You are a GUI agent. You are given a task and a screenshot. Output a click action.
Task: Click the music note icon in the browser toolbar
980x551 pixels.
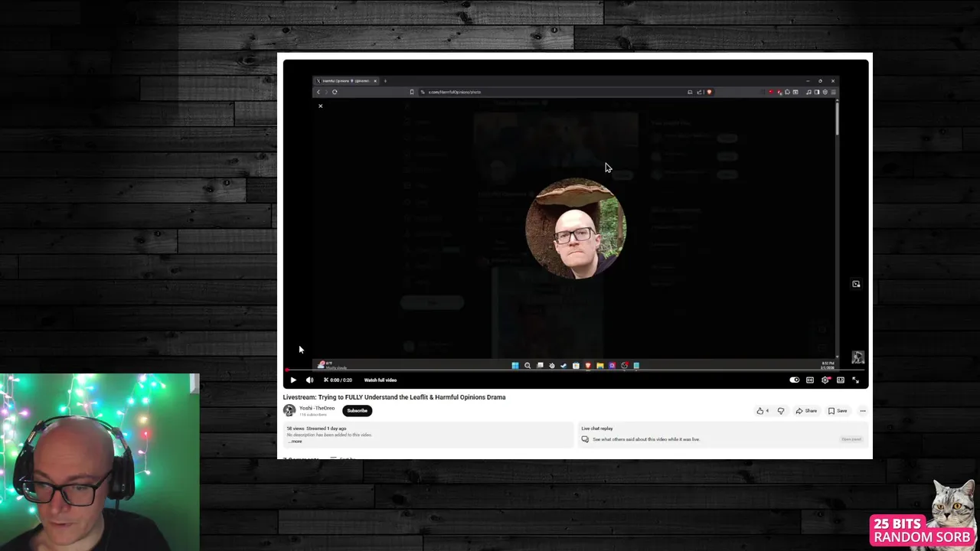click(808, 92)
